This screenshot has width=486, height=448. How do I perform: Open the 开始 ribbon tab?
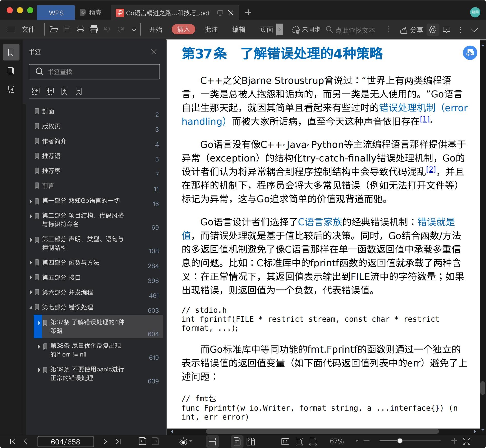(x=156, y=29)
